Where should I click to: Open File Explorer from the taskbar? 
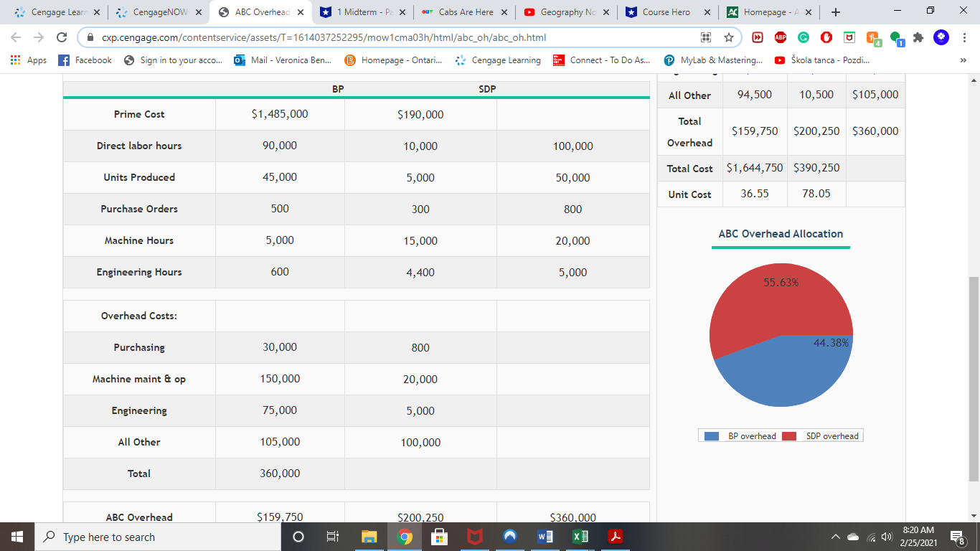coord(368,536)
